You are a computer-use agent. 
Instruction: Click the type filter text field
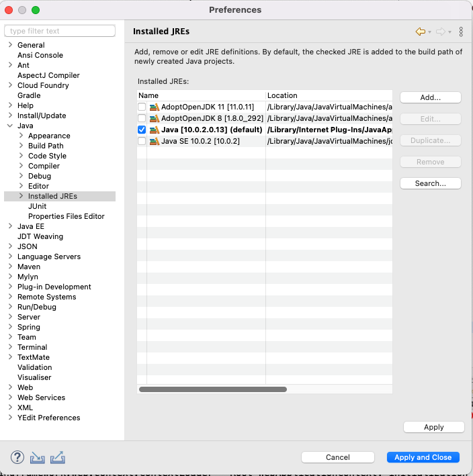[60, 31]
